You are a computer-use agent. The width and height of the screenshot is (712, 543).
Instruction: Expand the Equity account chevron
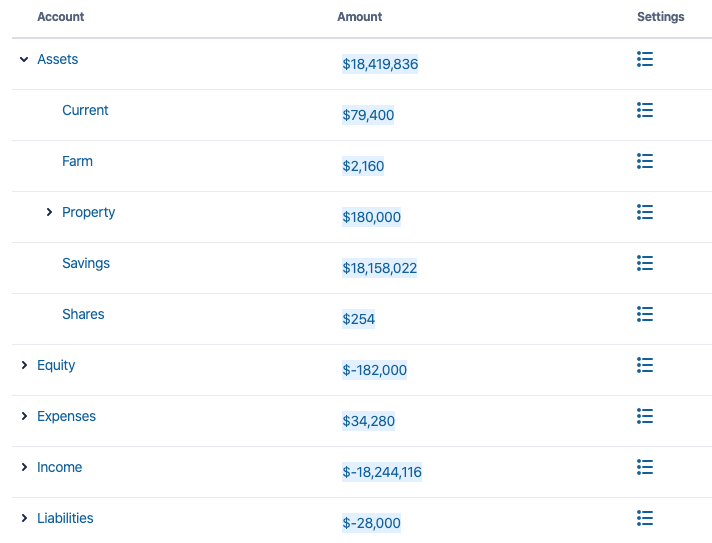click(24, 366)
